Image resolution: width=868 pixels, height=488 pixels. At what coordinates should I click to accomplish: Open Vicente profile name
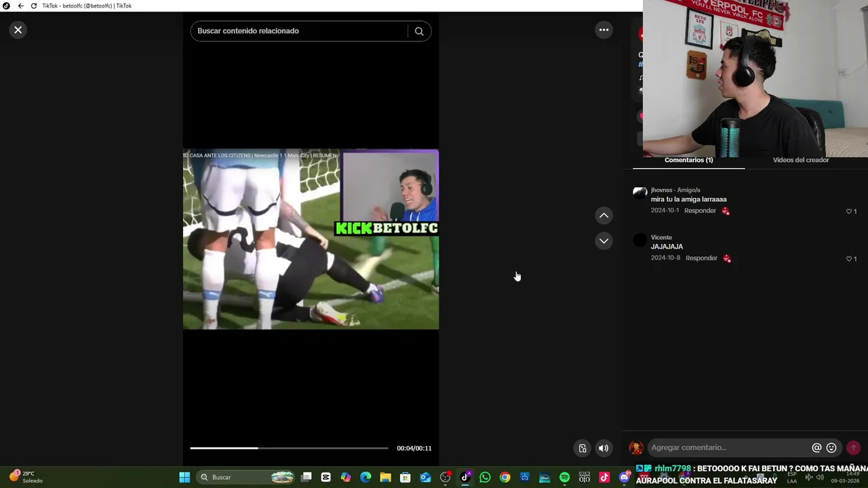coord(661,238)
